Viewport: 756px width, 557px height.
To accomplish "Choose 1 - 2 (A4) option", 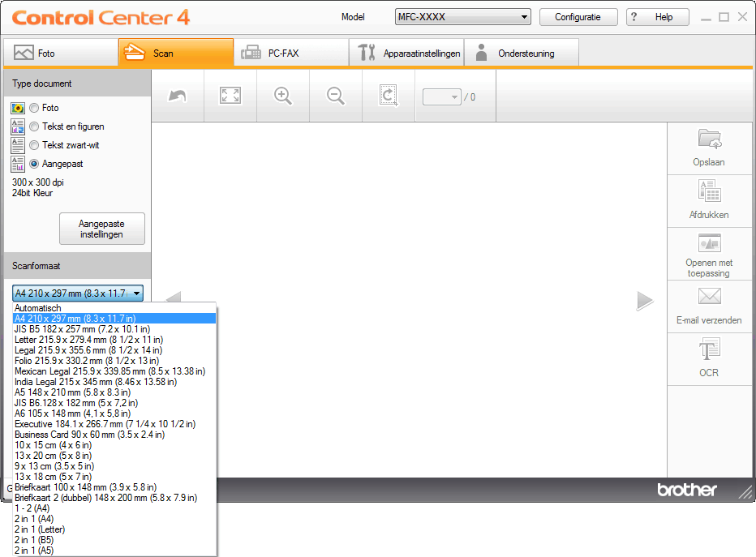I will (114, 509).
